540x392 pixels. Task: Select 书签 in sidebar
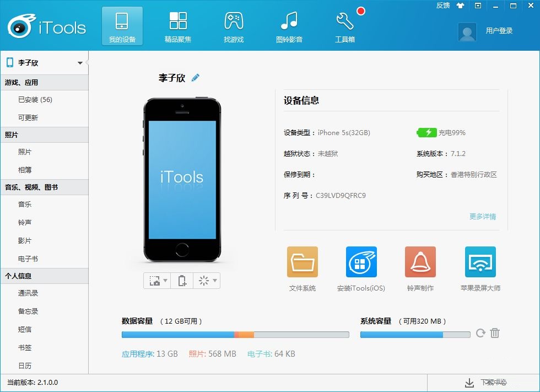(x=25, y=347)
